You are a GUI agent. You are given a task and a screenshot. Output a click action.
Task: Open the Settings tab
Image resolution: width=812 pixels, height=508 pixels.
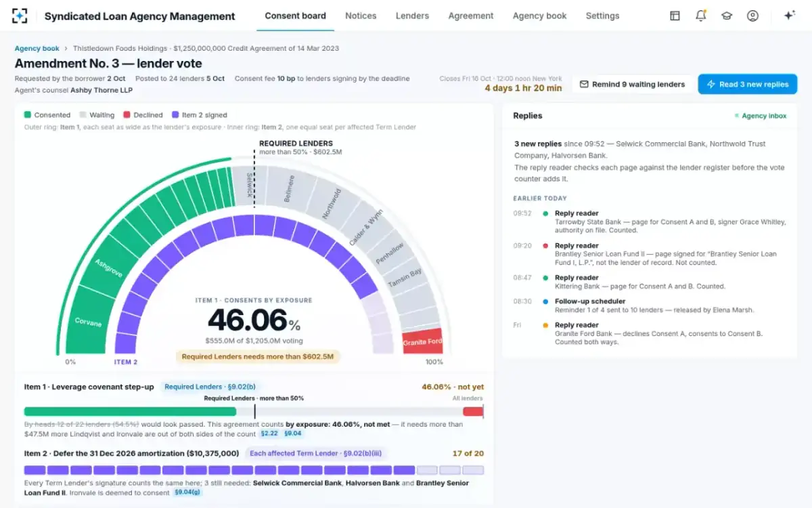(602, 16)
